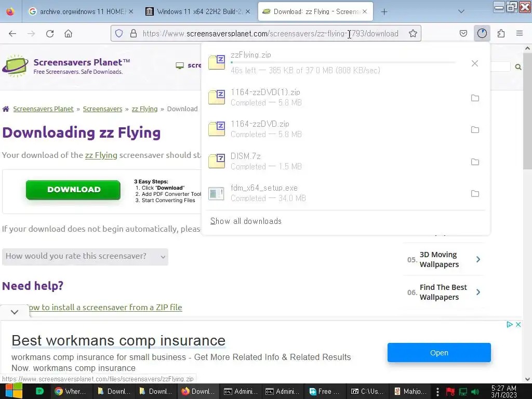Open the Windows Start button
Screen dimensions: 532x399
(x=14, y=391)
